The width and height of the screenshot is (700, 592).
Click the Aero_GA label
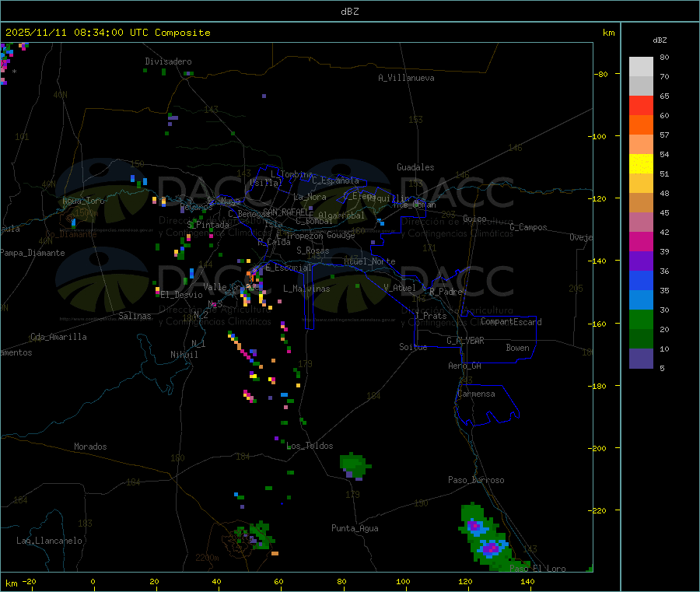(x=465, y=366)
